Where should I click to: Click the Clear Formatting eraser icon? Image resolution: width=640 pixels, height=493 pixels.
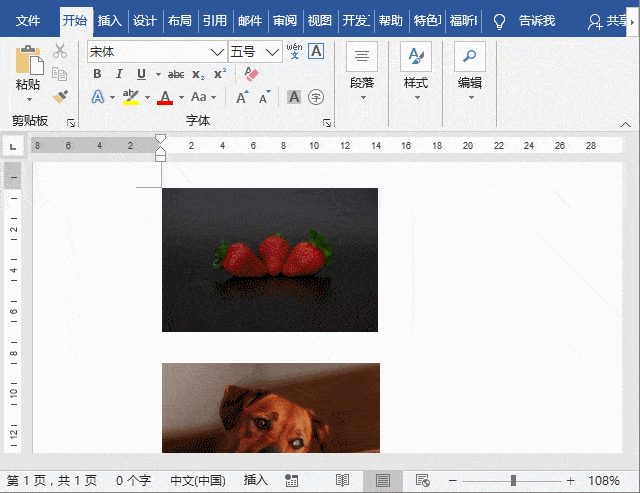click(251, 74)
